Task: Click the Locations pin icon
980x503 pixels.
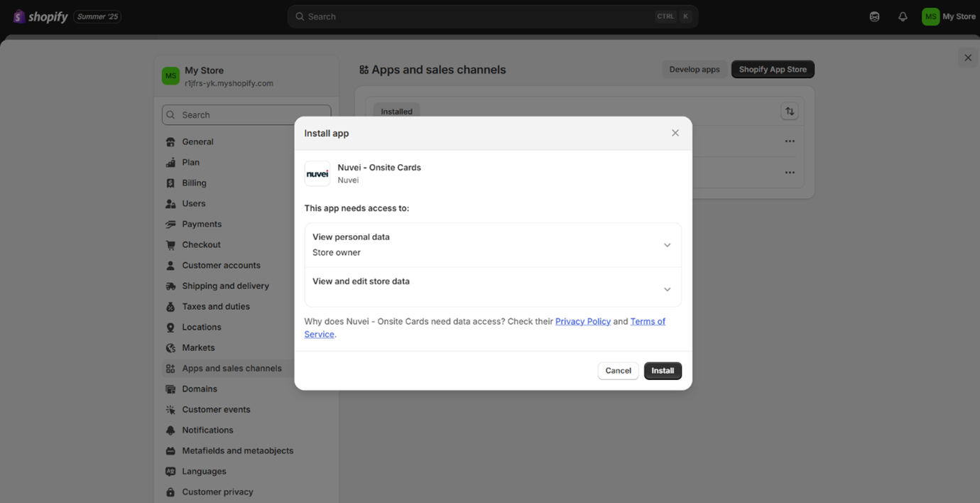Action: (x=170, y=328)
